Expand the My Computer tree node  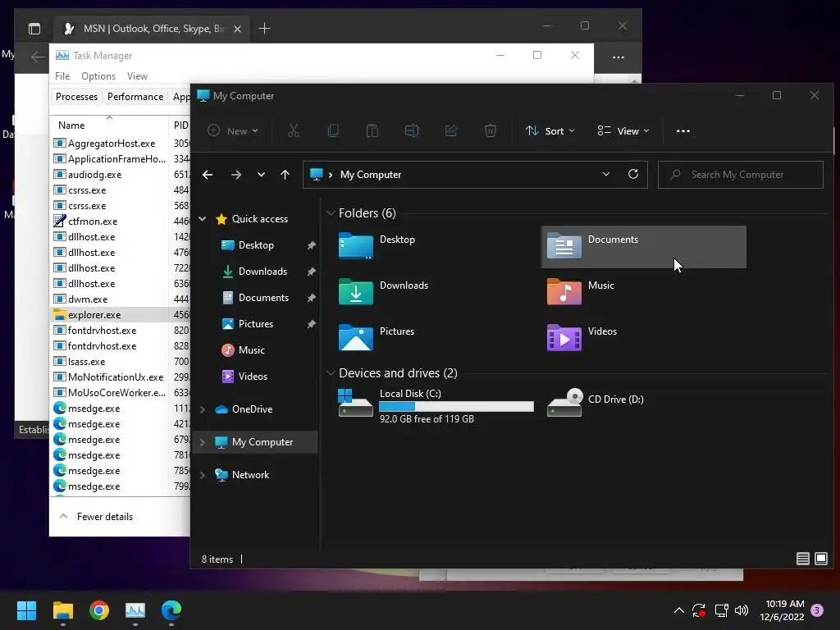click(203, 442)
